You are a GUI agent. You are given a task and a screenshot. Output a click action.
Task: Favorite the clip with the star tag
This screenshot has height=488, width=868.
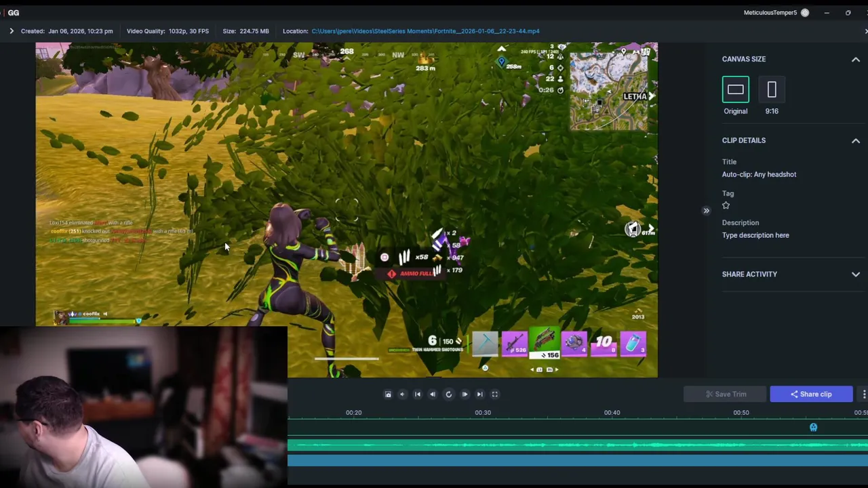726,205
